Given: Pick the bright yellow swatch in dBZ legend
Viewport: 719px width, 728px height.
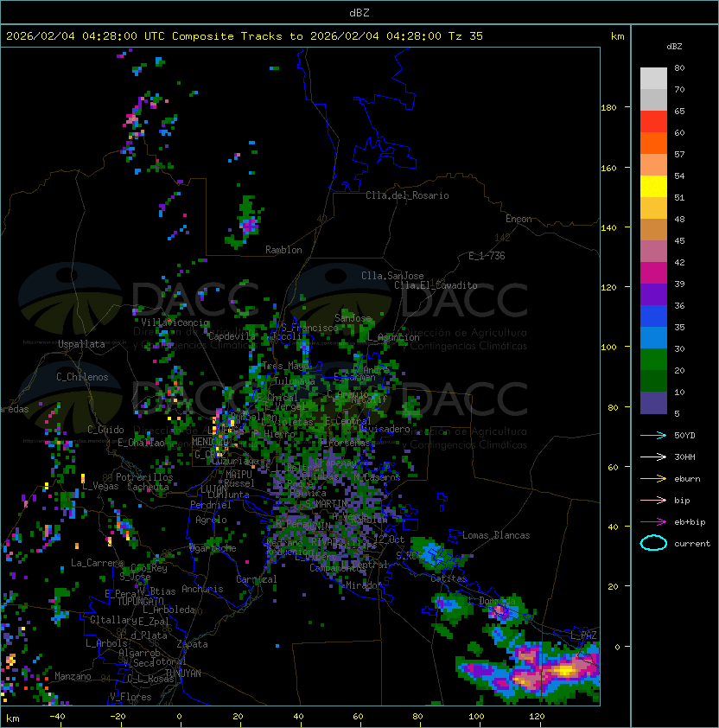Looking at the screenshot, I should pyautogui.click(x=653, y=186).
